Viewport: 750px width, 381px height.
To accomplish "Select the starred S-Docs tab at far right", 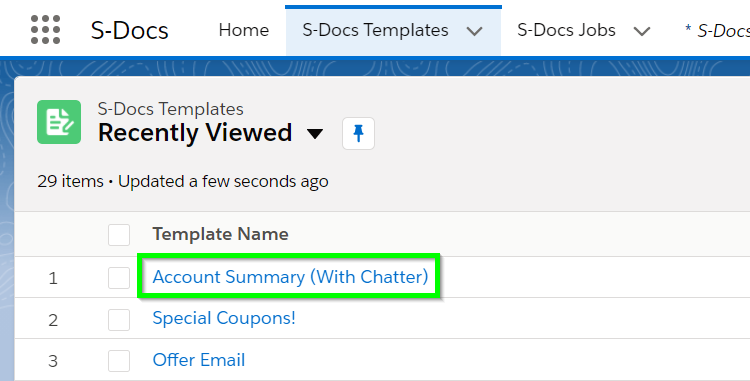I will coord(717,31).
